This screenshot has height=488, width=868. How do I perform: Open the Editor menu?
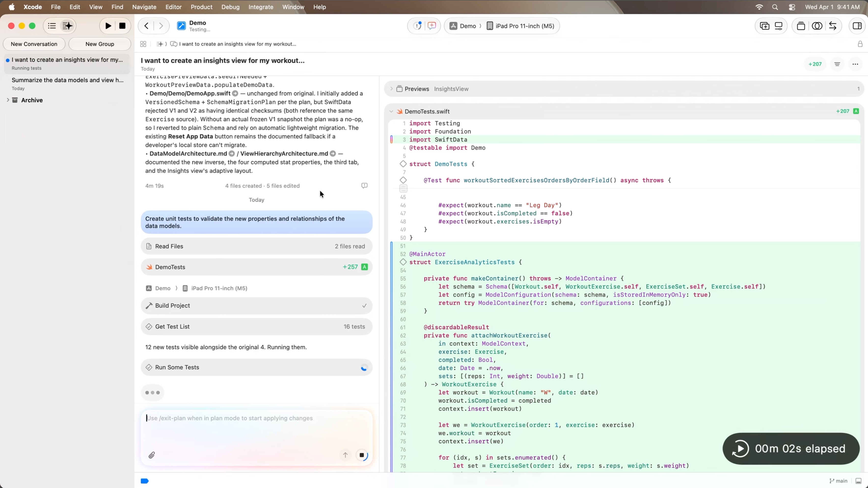point(174,7)
